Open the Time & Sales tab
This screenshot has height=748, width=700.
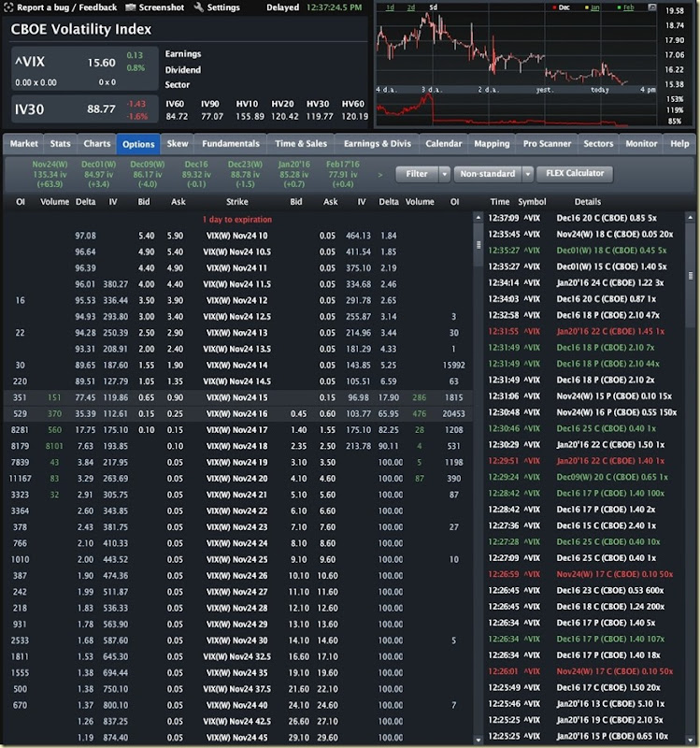point(301,144)
